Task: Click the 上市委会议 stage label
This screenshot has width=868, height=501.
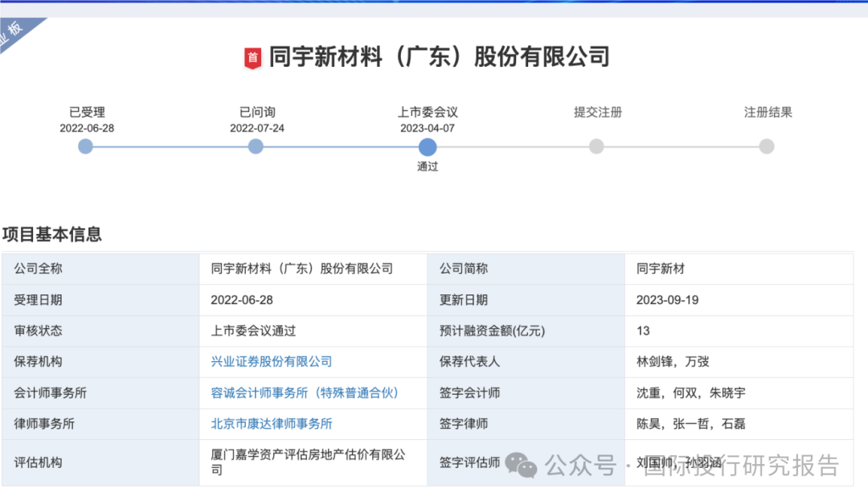Action: [x=428, y=113]
